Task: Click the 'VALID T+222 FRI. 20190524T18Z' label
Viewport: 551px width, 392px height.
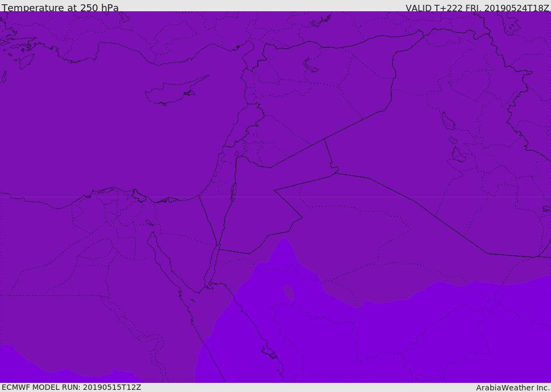Action: click(477, 8)
